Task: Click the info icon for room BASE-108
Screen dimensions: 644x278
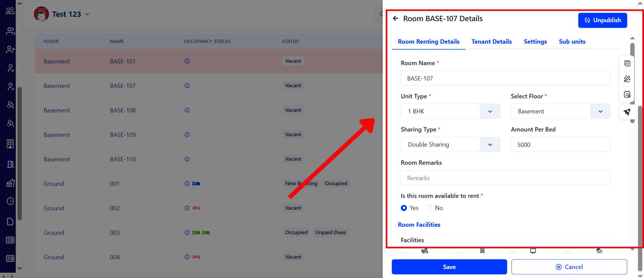Action: 187,110
